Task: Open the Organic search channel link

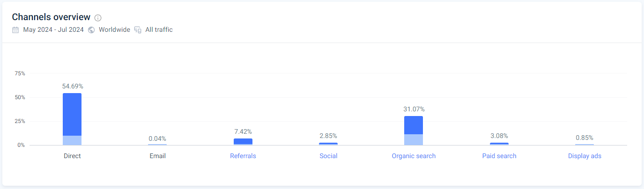Action: 414,156
